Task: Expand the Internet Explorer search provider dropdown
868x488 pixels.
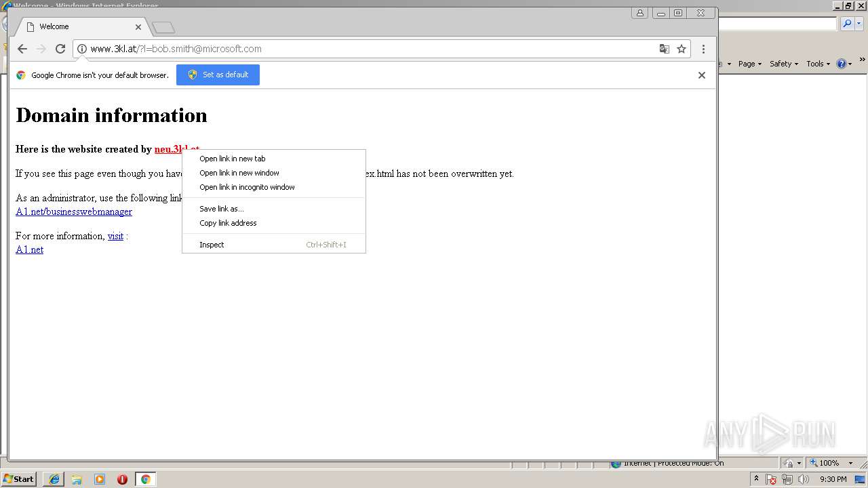Action: point(859,24)
